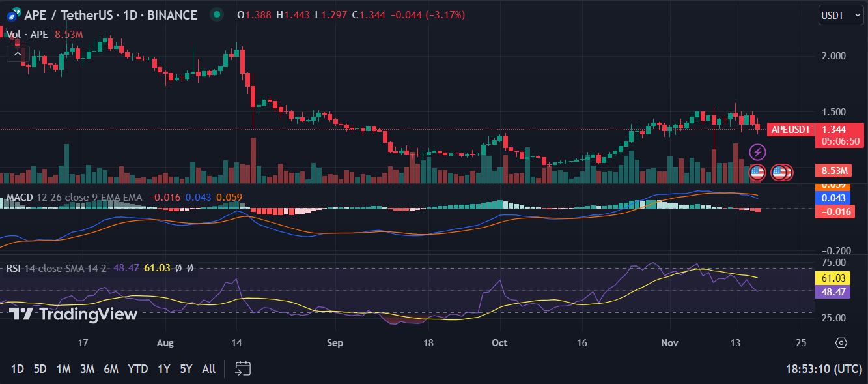
Task: Click the Sep date on time axis
Action: tap(334, 343)
